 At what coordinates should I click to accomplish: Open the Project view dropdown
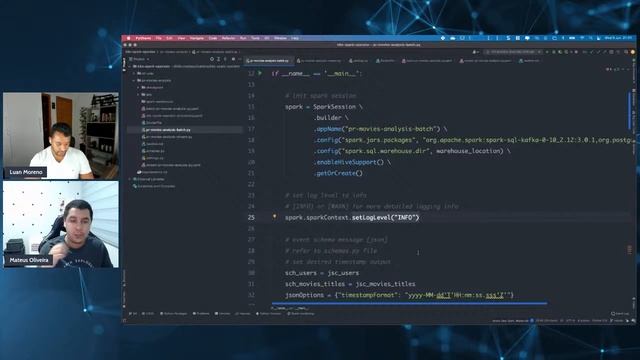click(139, 59)
